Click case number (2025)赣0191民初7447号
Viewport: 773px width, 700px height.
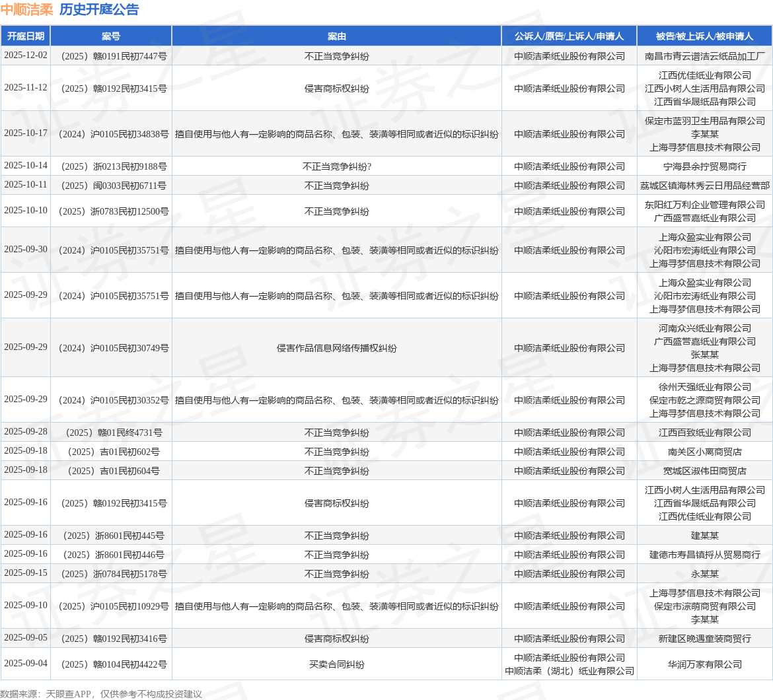[x=114, y=57]
